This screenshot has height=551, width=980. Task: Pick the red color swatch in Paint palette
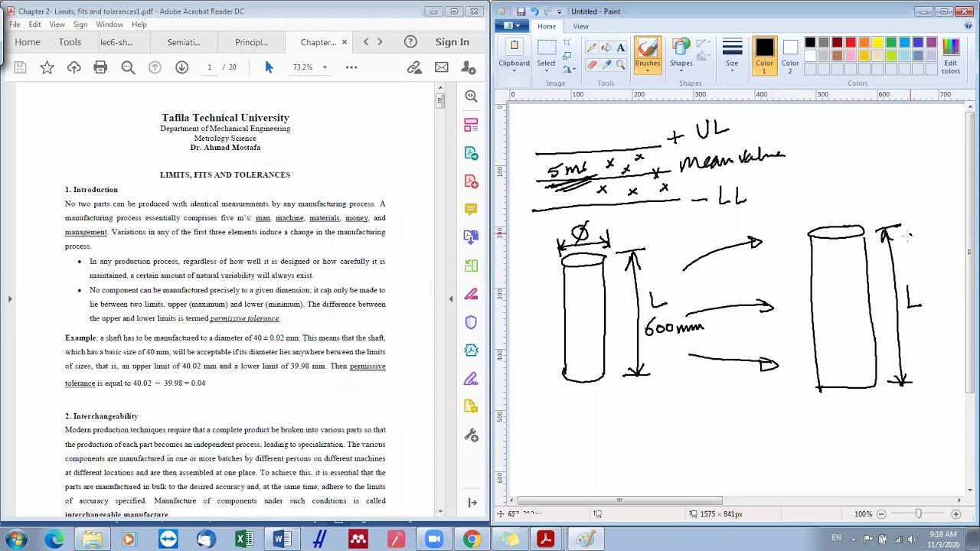[851, 43]
